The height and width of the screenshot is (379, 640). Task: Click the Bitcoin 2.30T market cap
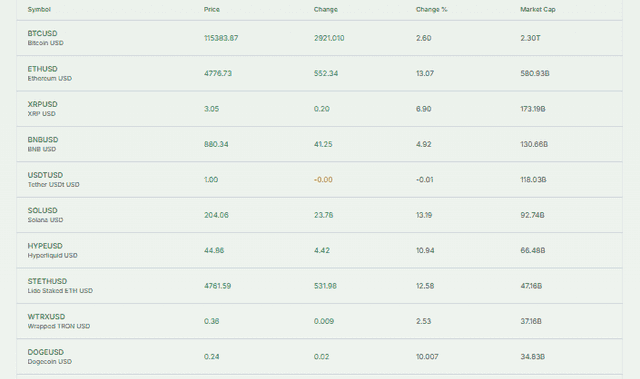click(x=530, y=38)
